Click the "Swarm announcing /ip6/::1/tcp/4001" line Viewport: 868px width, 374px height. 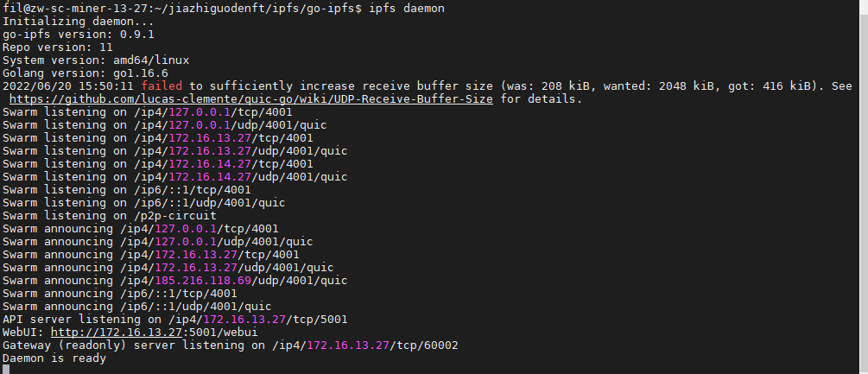(127, 293)
